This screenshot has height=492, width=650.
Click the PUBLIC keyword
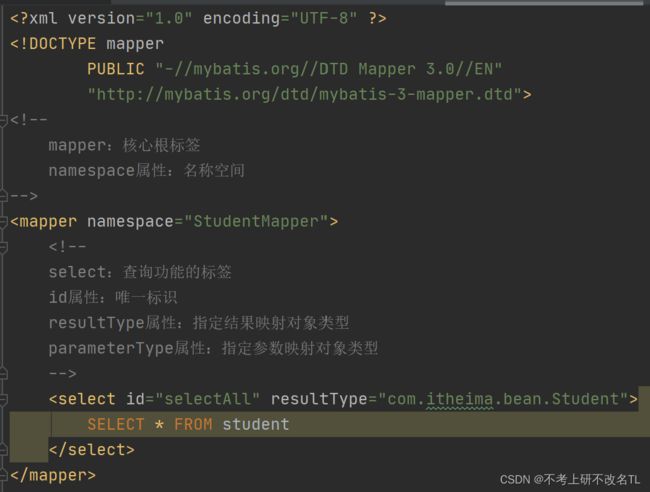pyautogui.click(x=116, y=69)
